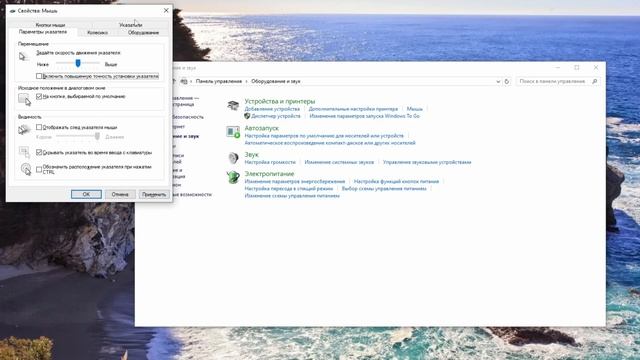Click the pointer speed slider thumb
The image size is (640, 360).
point(78,63)
